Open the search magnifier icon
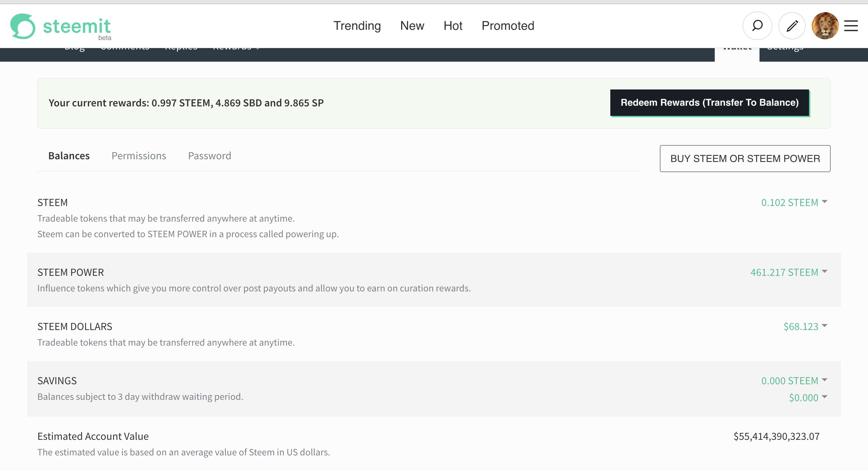The height and width of the screenshot is (471, 868). 757,26
